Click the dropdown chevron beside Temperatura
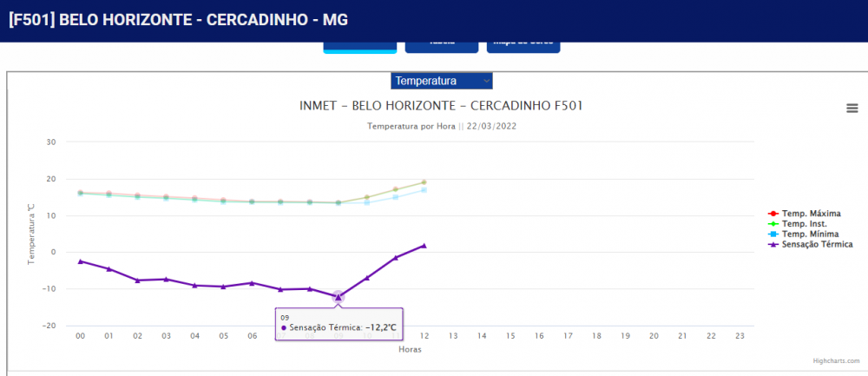The image size is (868, 376). [x=486, y=81]
